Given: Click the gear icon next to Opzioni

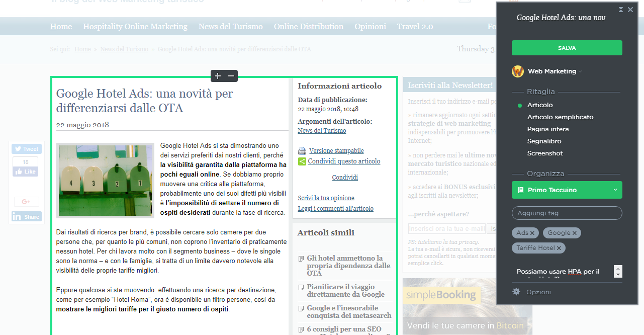Looking at the screenshot, I should 516,292.
